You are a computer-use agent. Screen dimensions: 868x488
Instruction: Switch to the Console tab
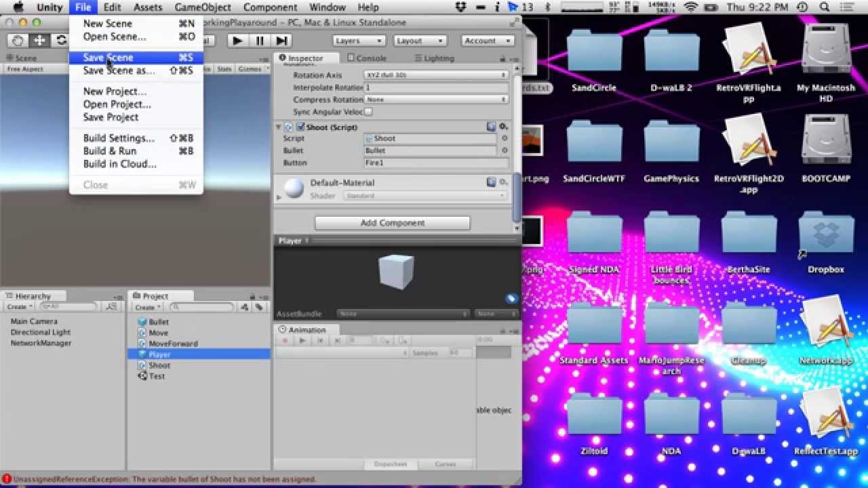tap(367, 58)
